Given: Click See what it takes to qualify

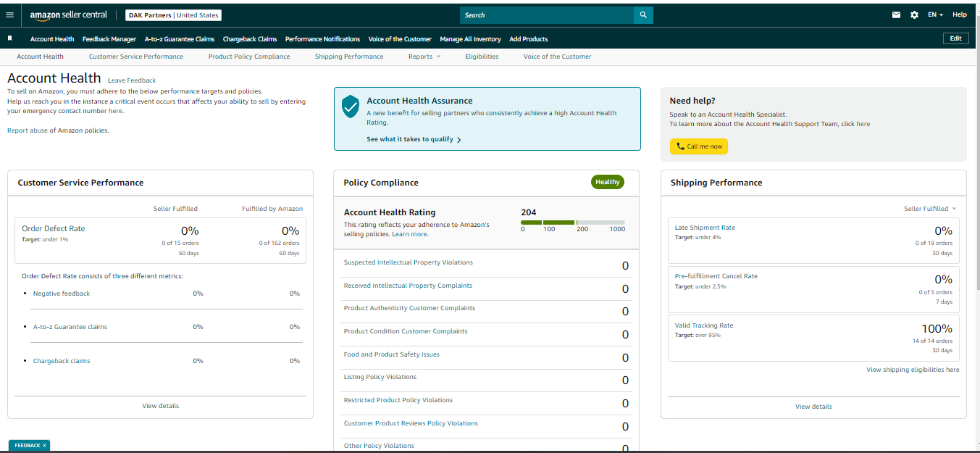Looking at the screenshot, I should pyautogui.click(x=414, y=139).
